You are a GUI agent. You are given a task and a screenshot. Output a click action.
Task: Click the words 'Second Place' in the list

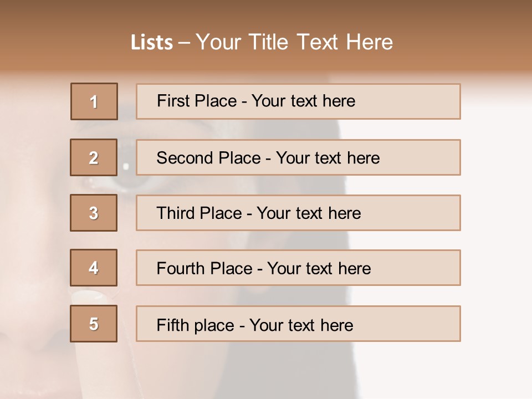[208, 158]
